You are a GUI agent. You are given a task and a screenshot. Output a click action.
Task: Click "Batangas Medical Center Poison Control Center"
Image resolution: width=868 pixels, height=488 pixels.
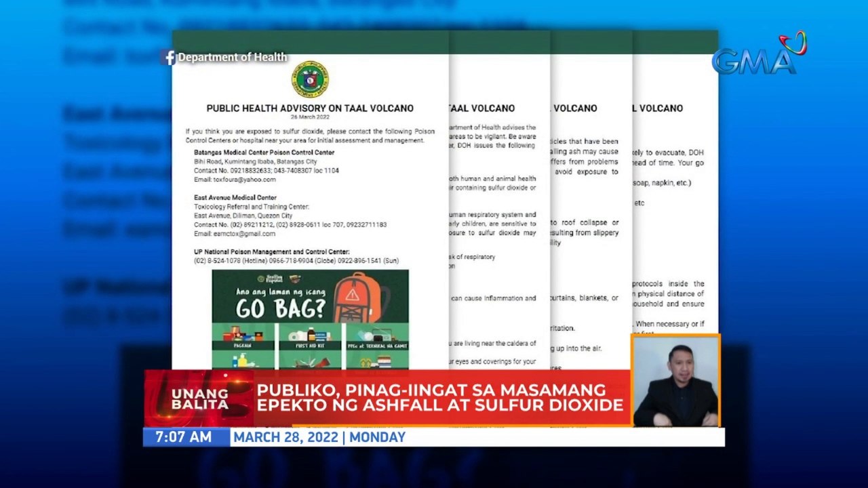pyautogui.click(x=264, y=152)
